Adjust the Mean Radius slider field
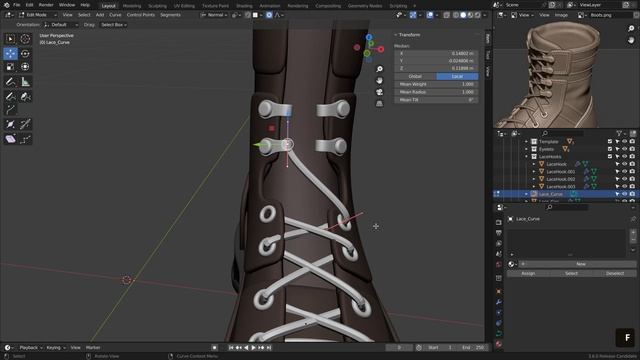The width and height of the screenshot is (640, 360). pyautogui.click(x=436, y=92)
